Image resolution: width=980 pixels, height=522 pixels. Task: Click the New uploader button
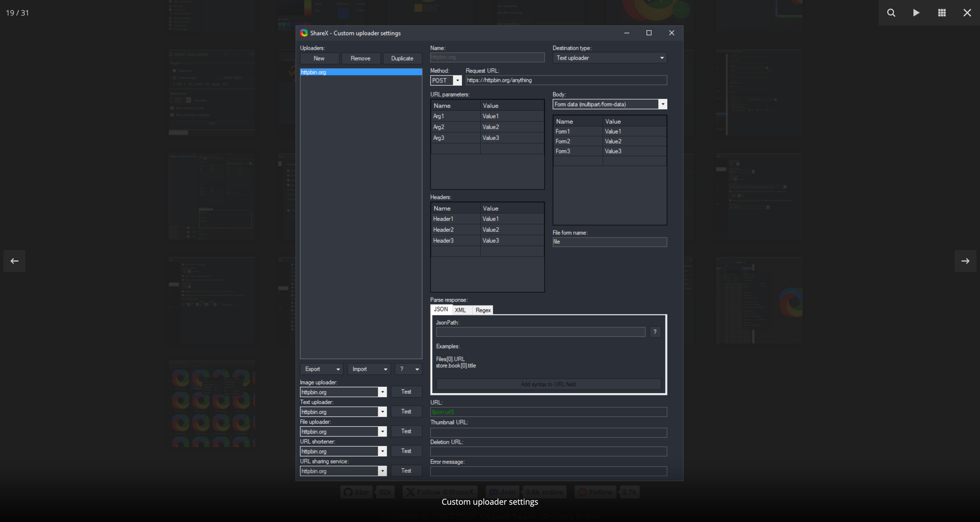(x=319, y=58)
